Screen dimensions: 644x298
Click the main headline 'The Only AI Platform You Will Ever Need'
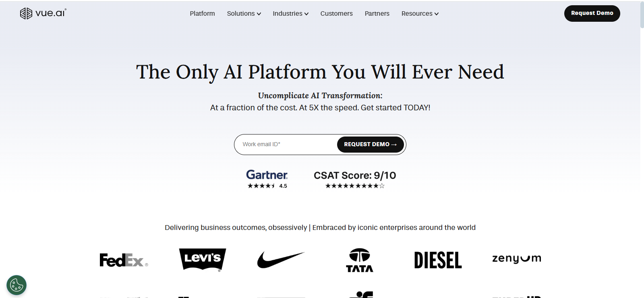point(320,72)
